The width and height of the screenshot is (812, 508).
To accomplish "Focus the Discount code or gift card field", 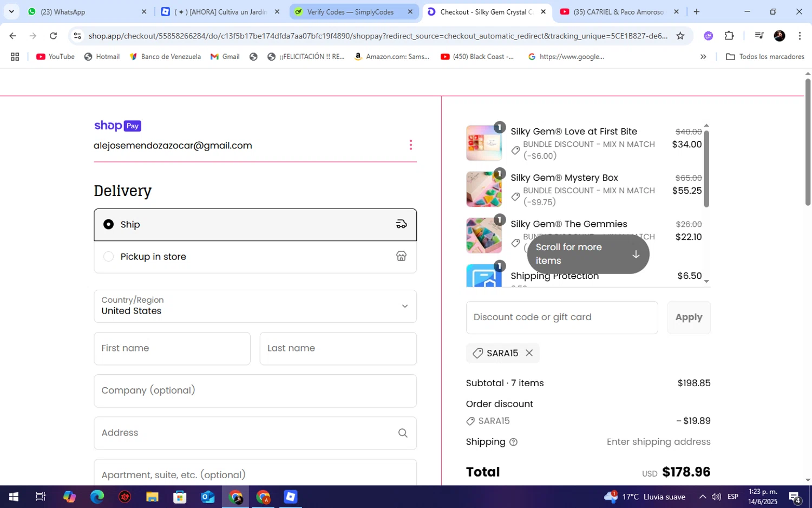I will coord(562,317).
